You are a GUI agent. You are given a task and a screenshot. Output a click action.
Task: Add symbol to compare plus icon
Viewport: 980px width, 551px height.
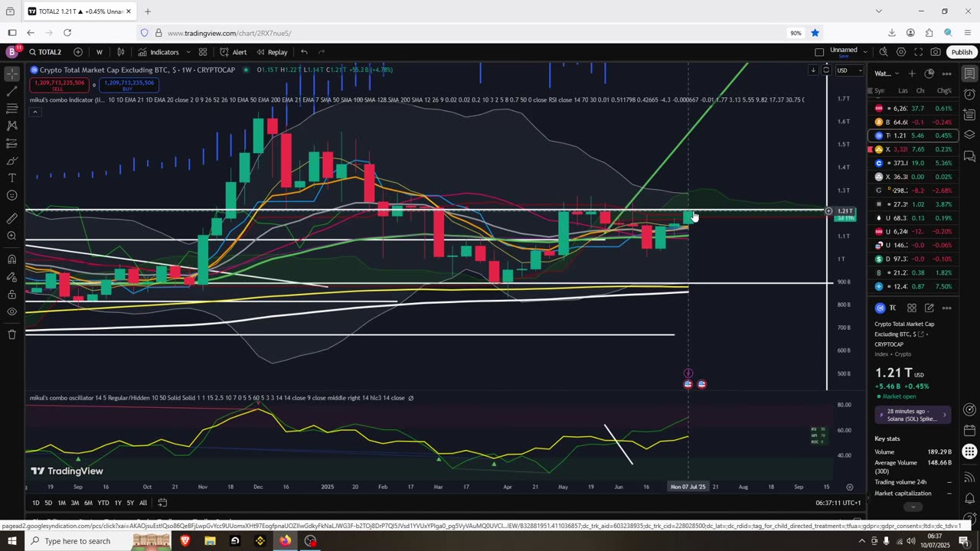(x=78, y=52)
